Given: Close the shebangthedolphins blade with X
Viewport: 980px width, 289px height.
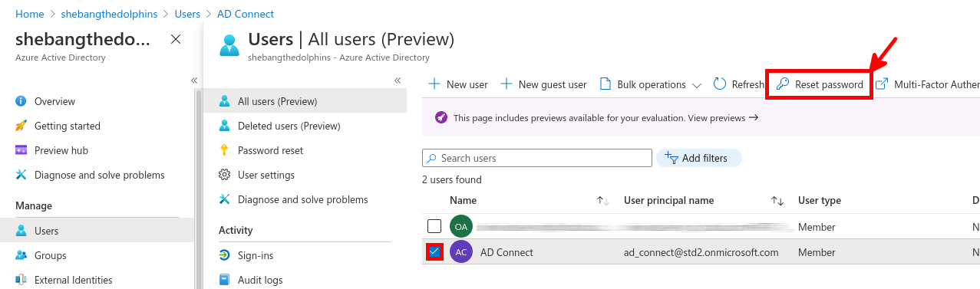Looking at the screenshot, I should (x=176, y=39).
